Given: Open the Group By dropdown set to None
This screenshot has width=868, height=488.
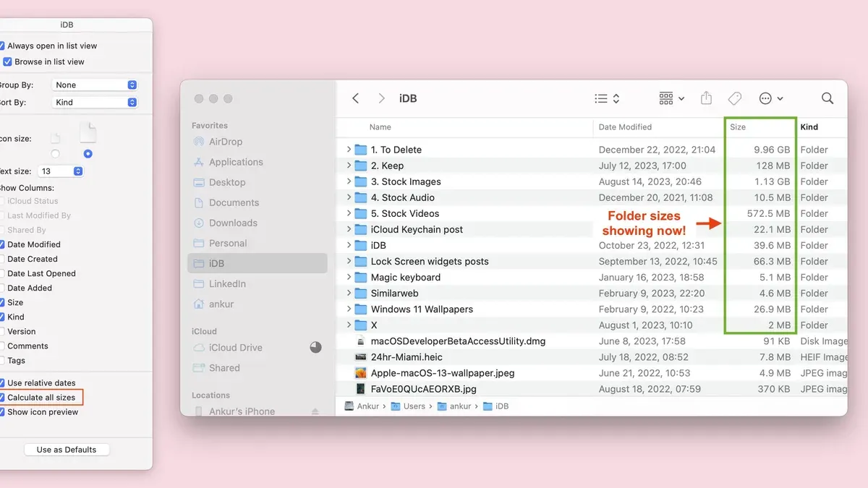Looking at the screenshot, I should click(94, 85).
